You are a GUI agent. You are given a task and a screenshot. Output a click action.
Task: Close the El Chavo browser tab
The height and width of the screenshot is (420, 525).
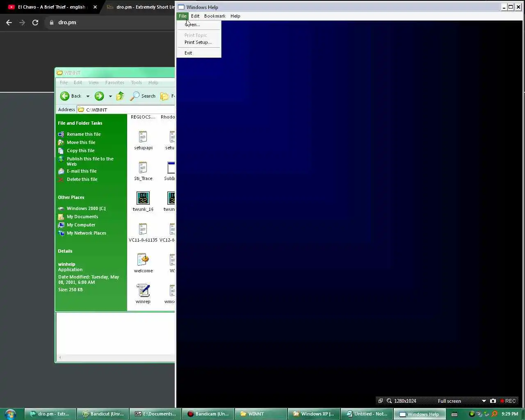[x=95, y=7]
